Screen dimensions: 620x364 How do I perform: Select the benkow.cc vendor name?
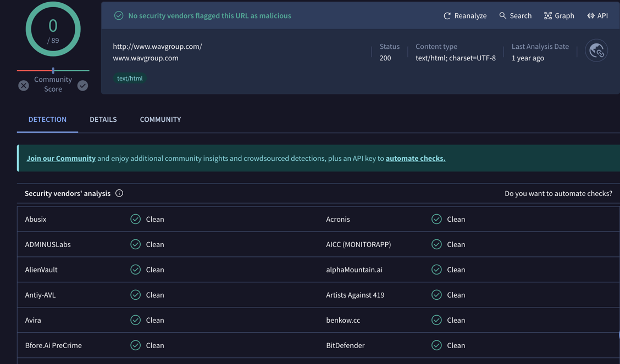coord(343,320)
